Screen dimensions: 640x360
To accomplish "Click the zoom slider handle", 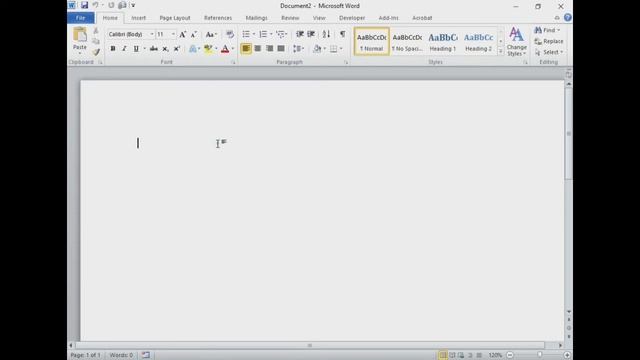I will [540, 355].
